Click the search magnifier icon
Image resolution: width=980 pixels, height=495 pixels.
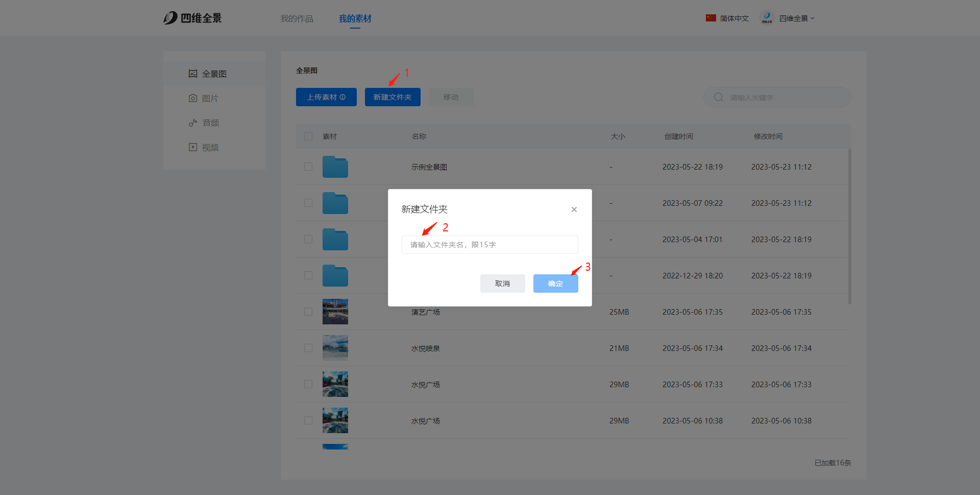coord(718,97)
